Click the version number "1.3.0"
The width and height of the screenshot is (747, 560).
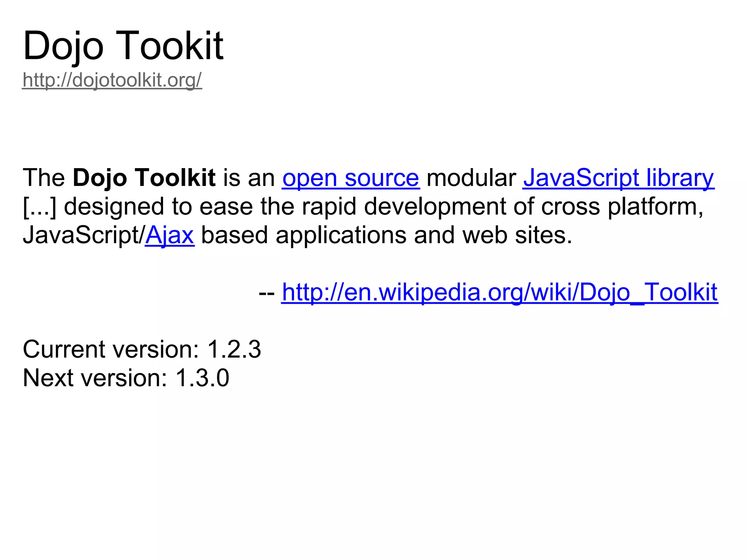tap(202, 378)
